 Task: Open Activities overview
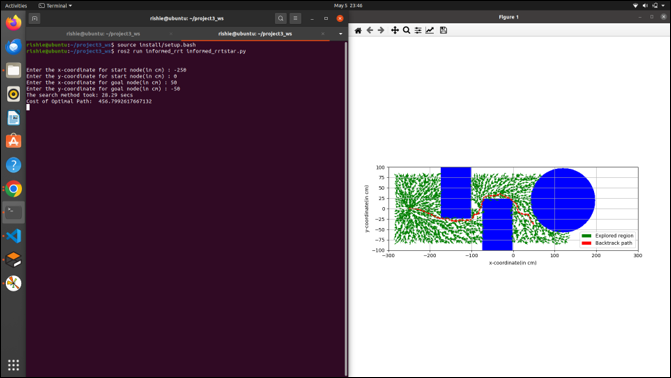coord(16,6)
